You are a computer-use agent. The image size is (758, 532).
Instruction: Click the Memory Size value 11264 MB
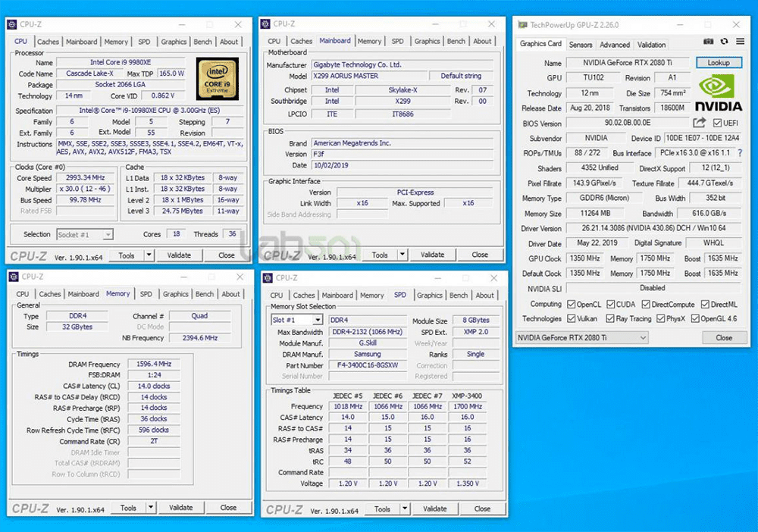point(595,213)
